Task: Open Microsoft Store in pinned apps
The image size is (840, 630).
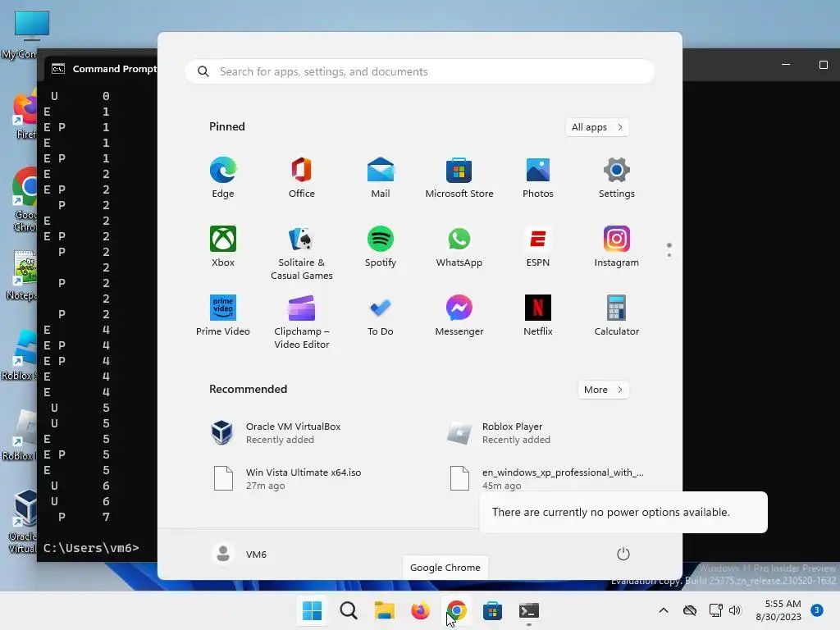Action: (x=459, y=178)
